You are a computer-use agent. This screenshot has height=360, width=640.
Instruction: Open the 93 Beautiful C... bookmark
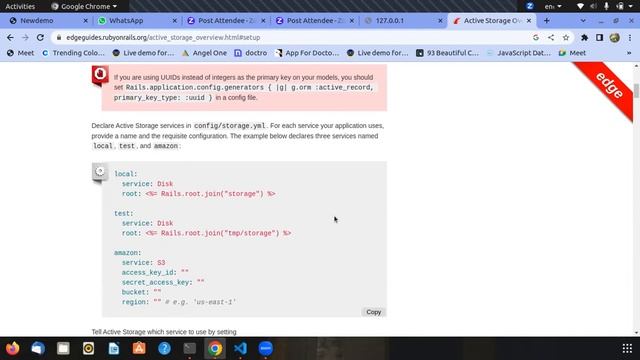pyautogui.click(x=447, y=53)
